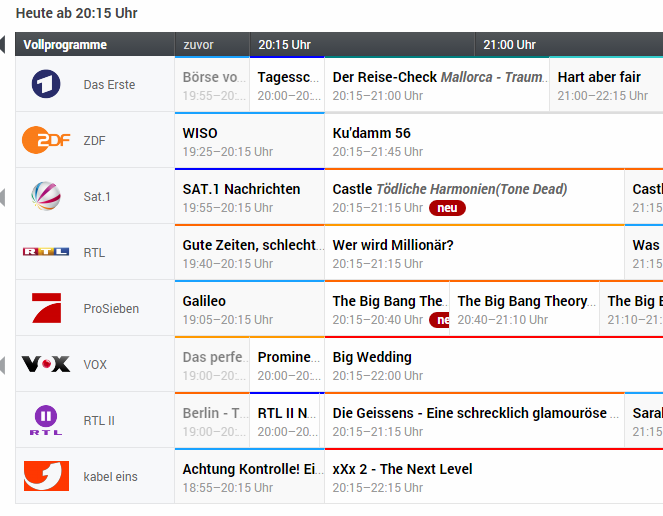Click the Heute ab 20:15 Uhr heading
Screen dimensions: 663x516
point(77,13)
